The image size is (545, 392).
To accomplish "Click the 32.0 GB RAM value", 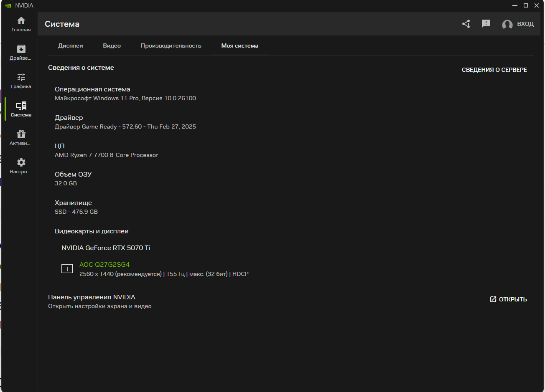I will [66, 183].
